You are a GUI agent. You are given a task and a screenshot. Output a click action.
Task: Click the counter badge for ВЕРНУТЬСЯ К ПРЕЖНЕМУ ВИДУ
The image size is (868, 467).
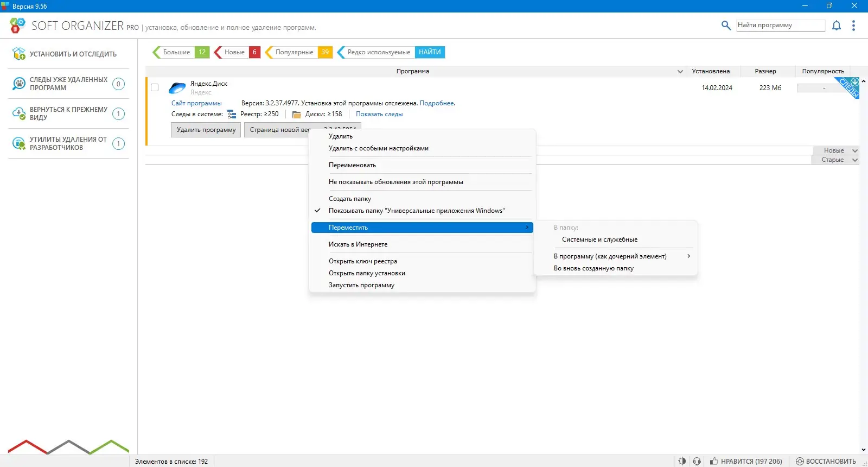point(118,113)
